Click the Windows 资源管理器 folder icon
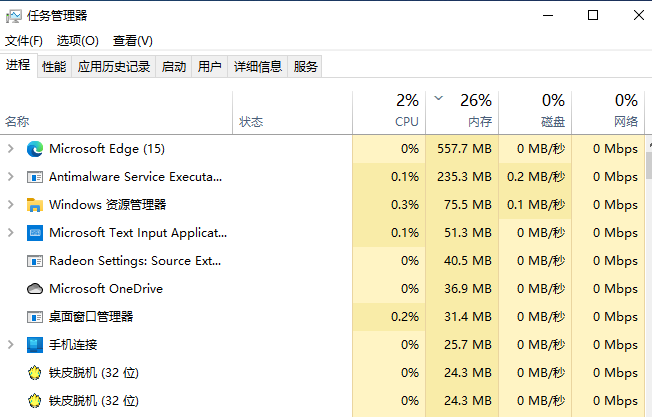 (35, 205)
